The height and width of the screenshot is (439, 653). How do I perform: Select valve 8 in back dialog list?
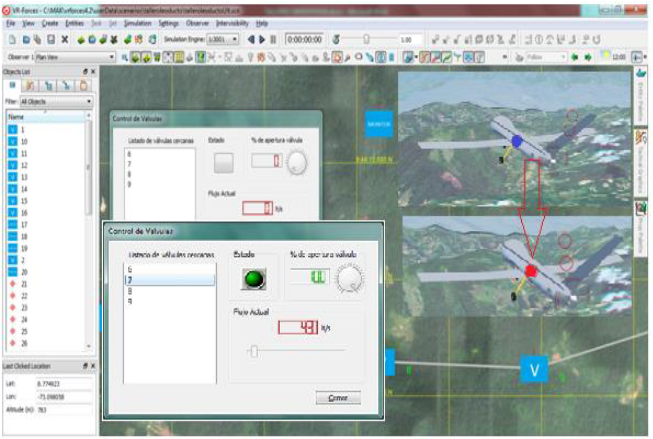(x=160, y=175)
